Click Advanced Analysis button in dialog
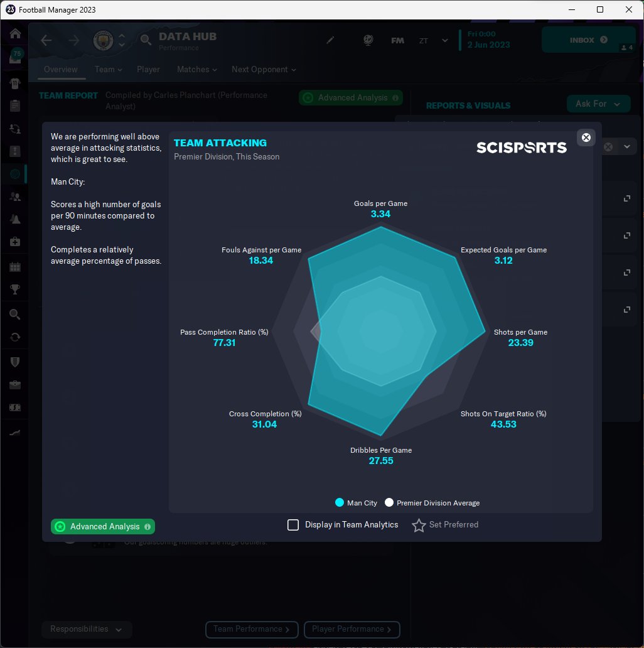Screen dimensions: 644x648 pos(103,526)
